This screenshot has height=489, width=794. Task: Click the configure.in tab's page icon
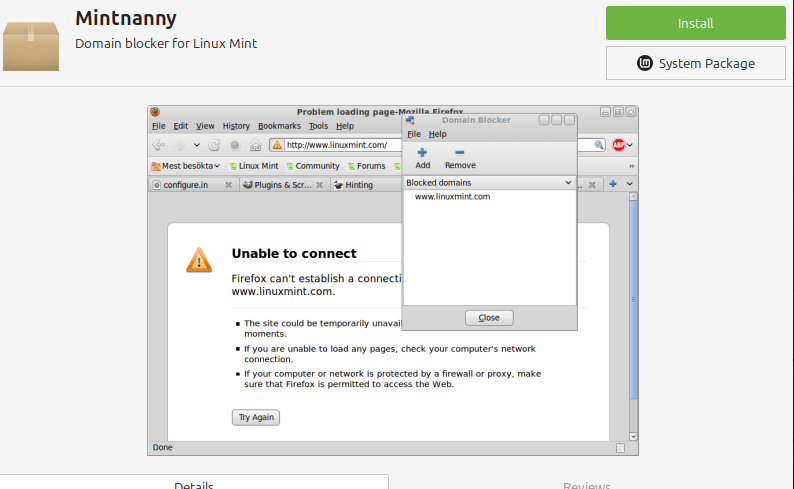[x=156, y=185]
